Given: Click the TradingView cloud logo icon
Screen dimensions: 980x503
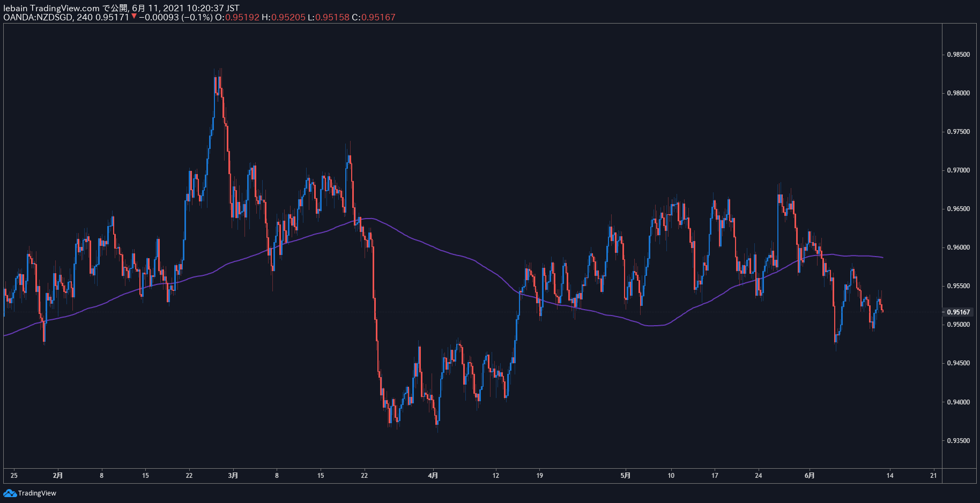Looking at the screenshot, I should (x=10, y=493).
